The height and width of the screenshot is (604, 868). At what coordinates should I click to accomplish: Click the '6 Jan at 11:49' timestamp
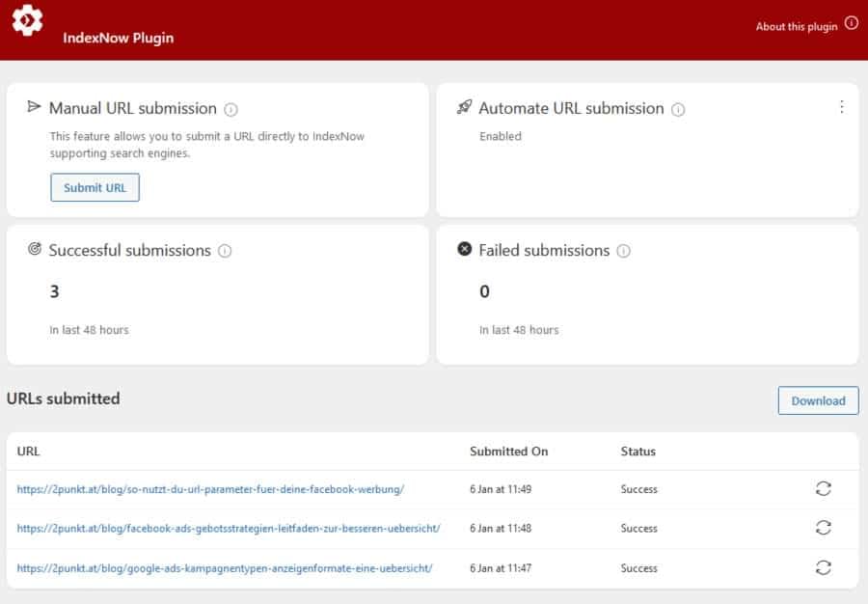click(x=501, y=489)
